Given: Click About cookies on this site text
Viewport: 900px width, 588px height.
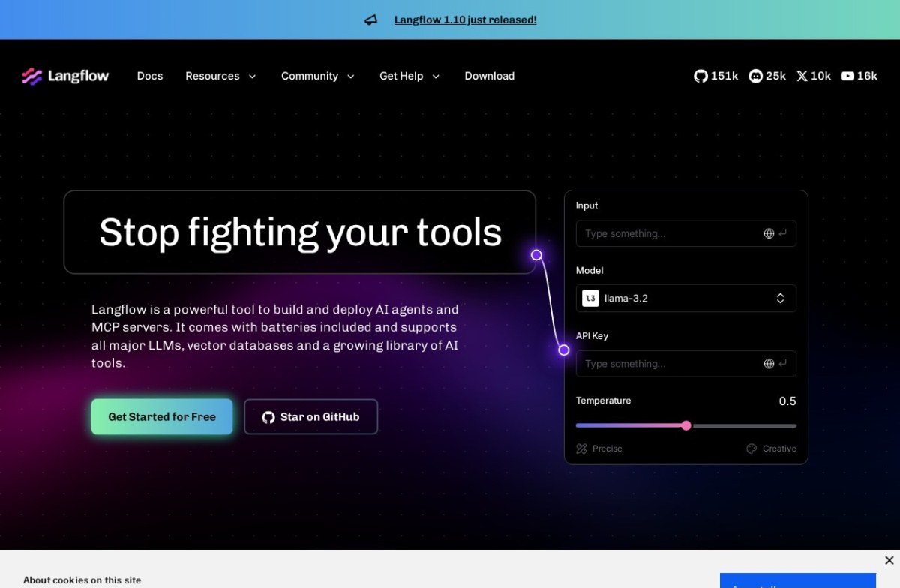Looking at the screenshot, I should pyautogui.click(x=82, y=580).
